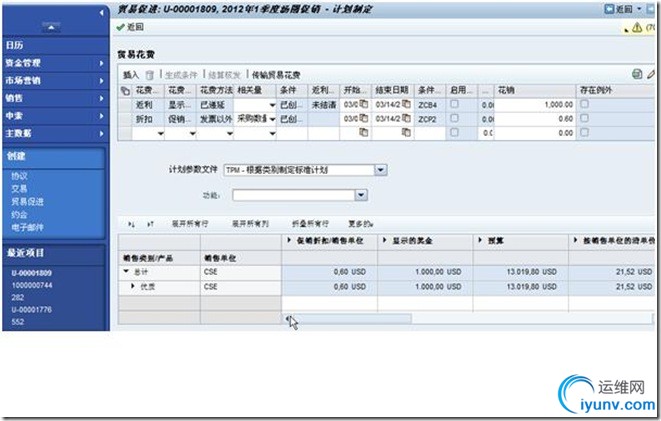Expand the 优质 tree row
The image size is (661, 421).
click(133, 286)
